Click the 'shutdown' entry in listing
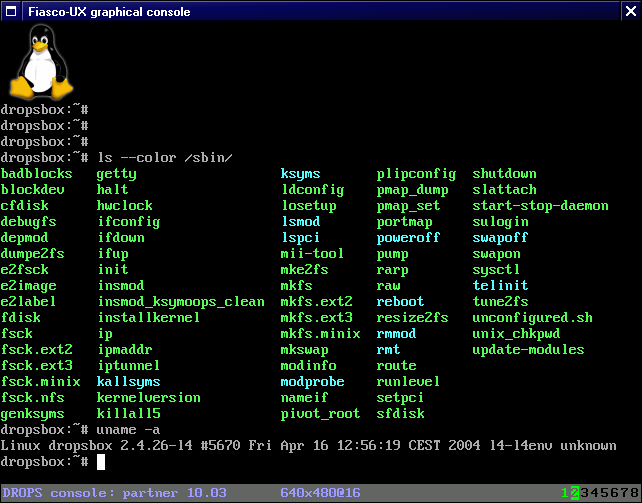642x503 pixels. [504, 174]
